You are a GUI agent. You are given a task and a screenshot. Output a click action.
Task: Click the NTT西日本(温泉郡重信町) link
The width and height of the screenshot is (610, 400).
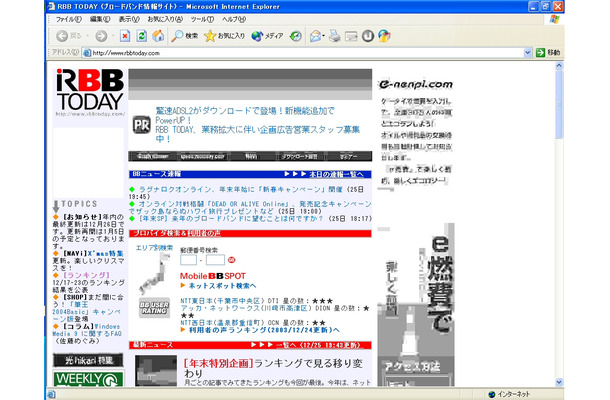coord(220,323)
